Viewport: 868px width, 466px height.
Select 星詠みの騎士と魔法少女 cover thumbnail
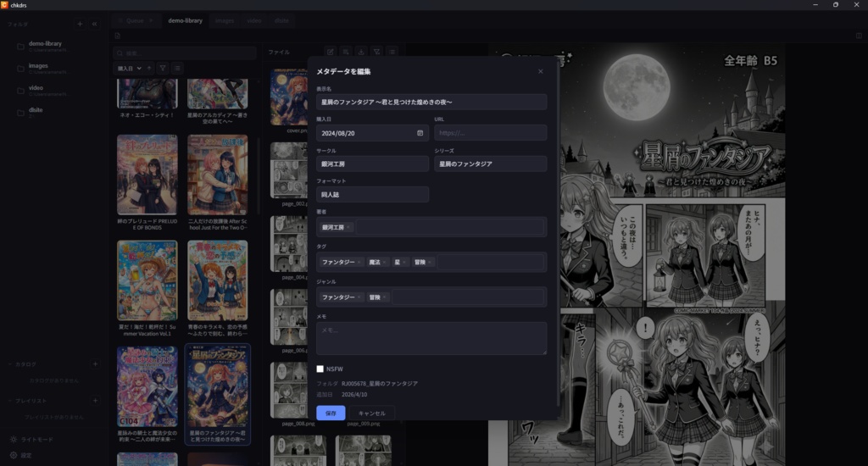[147, 387]
